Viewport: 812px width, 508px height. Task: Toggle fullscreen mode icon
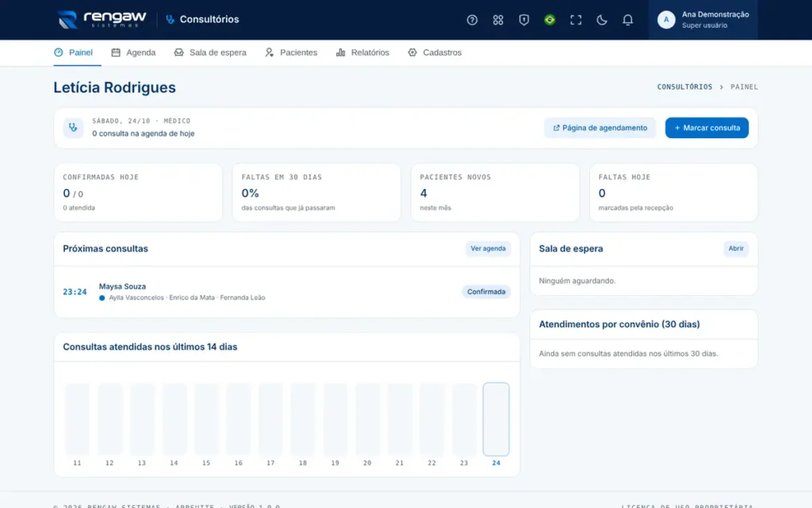[576, 20]
